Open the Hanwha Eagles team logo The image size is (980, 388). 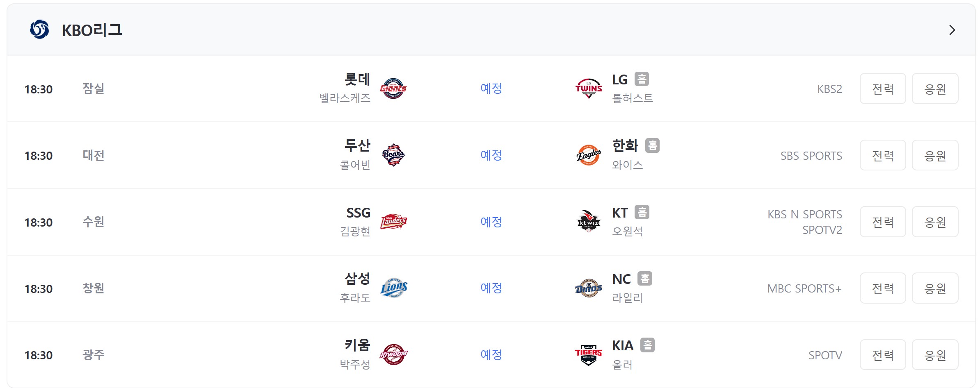click(x=589, y=155)
